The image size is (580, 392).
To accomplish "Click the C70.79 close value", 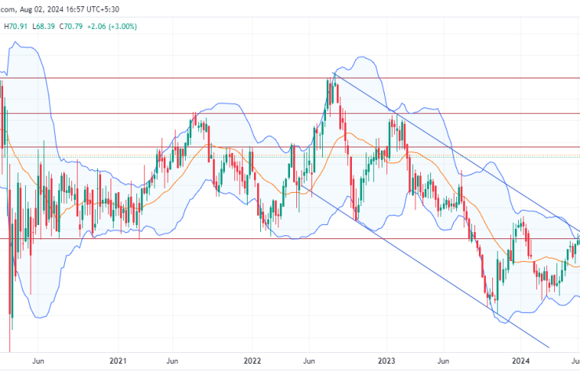I will click(x=82, y=24).
